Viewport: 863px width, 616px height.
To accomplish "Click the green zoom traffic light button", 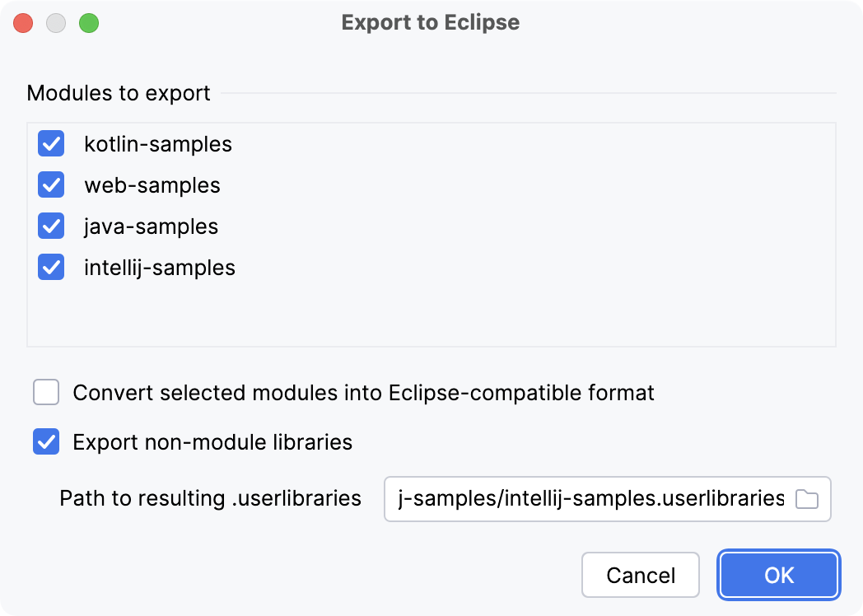I will coord(89,22).
